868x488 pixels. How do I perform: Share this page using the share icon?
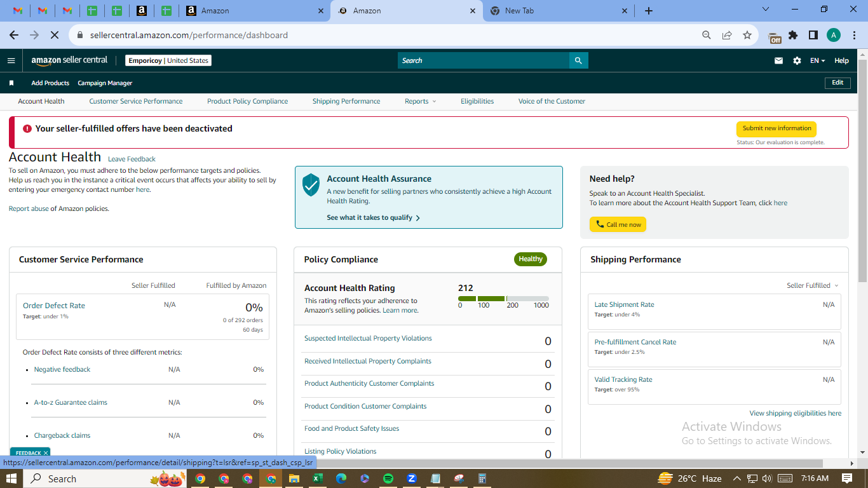(727, 35)
